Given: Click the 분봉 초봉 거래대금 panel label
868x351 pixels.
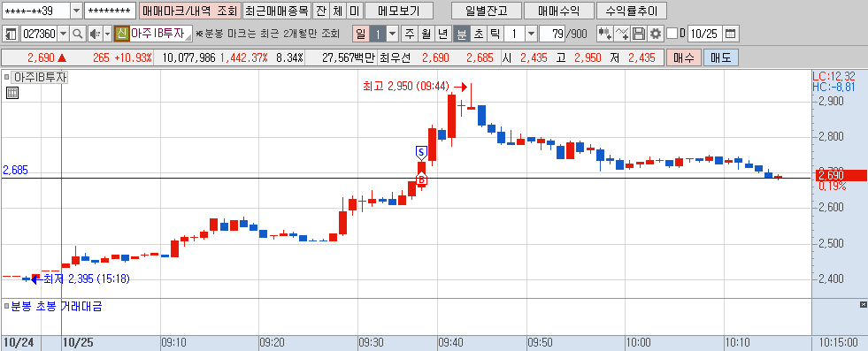Looking at the screenshot, I should pyautogui.click(x=57, y=306).
